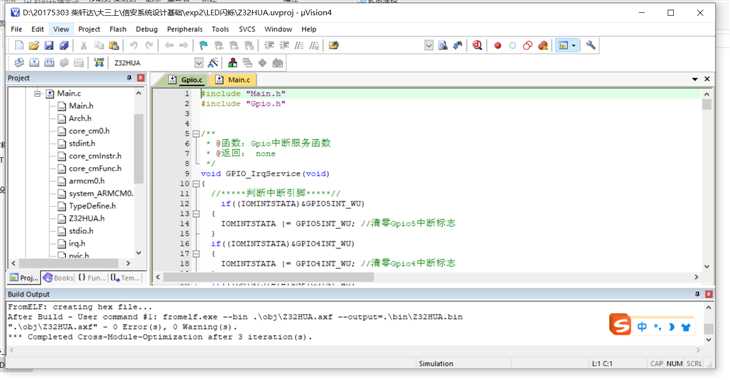The width and height of the screenshot is (730, 380).
Task: Switch to the Main.c editor tab
Action: 233,80
